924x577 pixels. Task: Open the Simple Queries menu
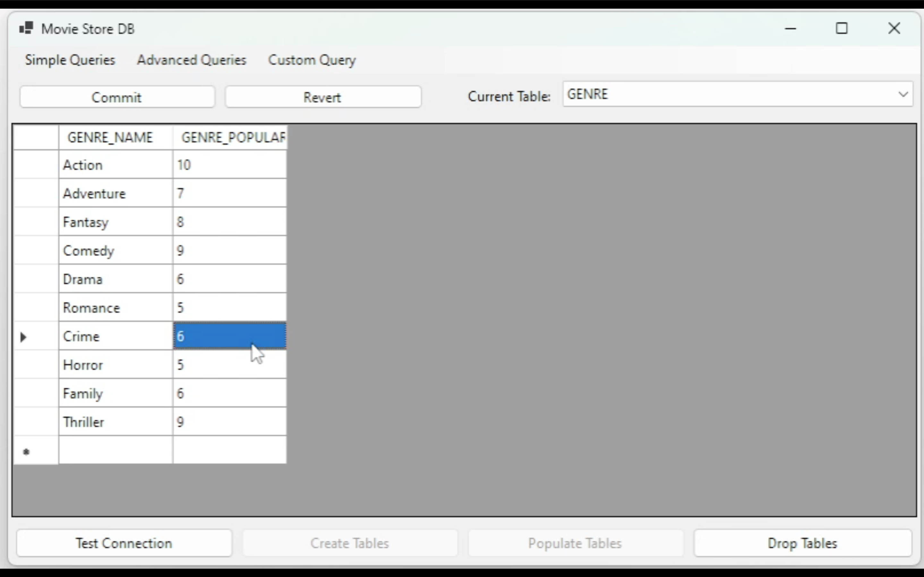(70, 60)
